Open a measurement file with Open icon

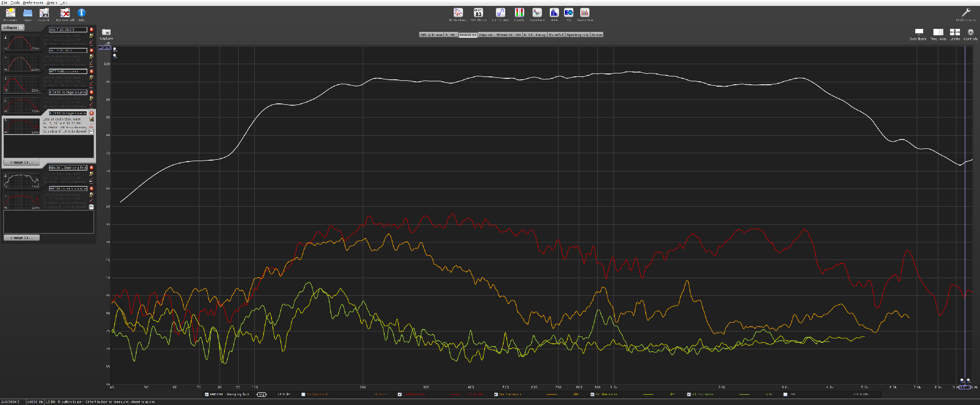27,13
